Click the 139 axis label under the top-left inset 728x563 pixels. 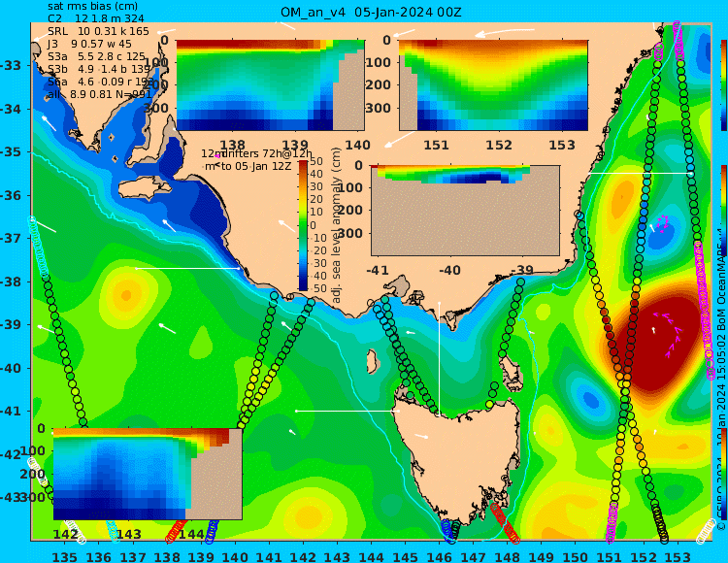pos(295,146)
